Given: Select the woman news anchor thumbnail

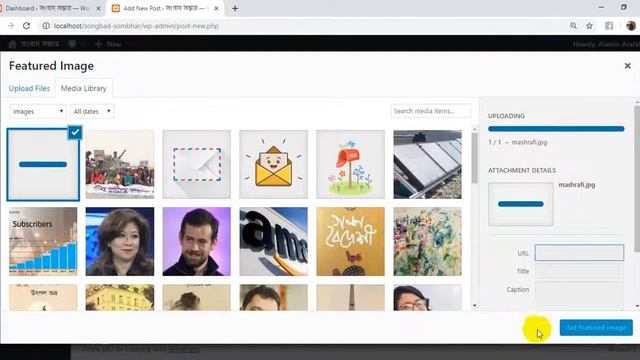Looking at the screenshot, I should [120, 241].
